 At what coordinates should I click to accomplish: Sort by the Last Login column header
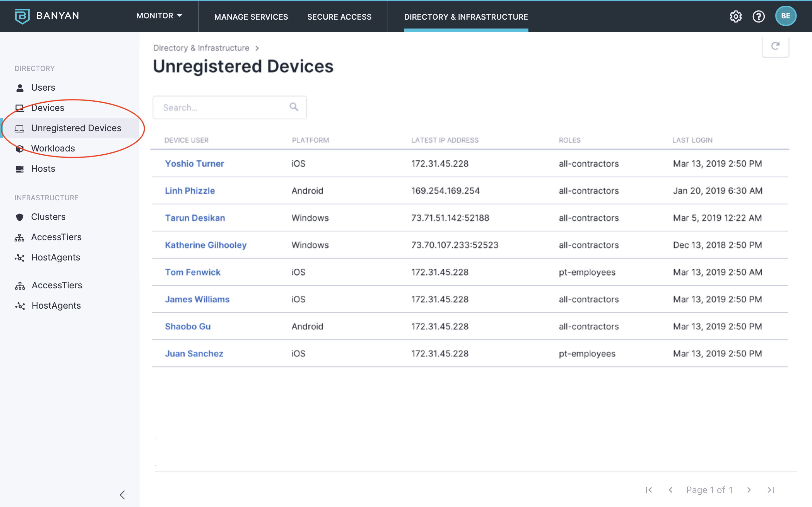coord(692,140)
